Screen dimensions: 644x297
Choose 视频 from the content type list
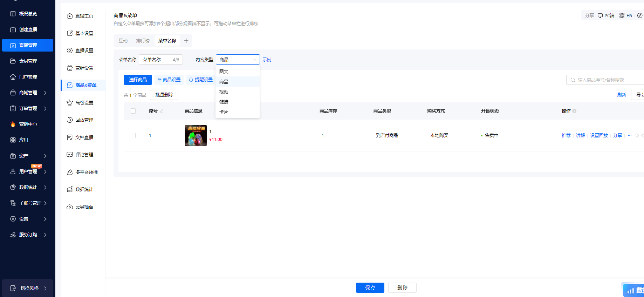[224, 92]
